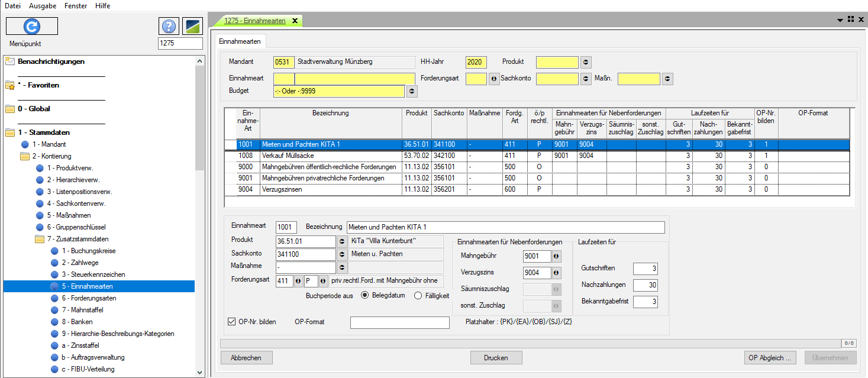Click lookup button next to Mahngebühr 9001
This screenshot has height=378, width=868.
point(556,256)
